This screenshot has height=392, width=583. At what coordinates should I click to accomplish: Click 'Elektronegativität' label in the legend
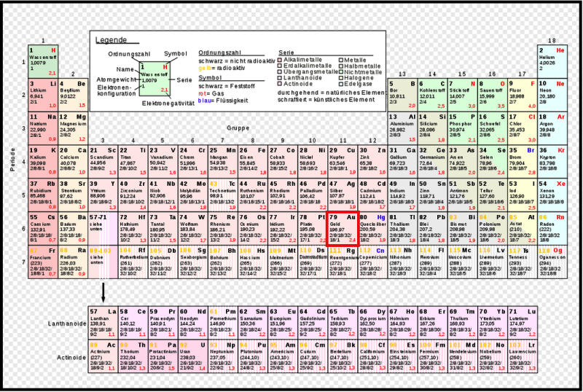tap(168, 103)
